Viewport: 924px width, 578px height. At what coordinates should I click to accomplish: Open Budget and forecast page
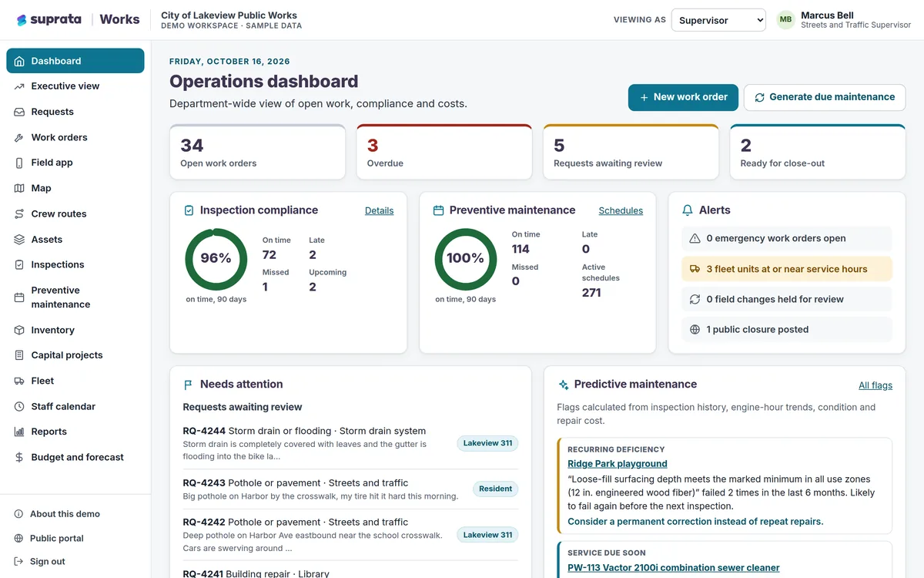pos(75,457)
